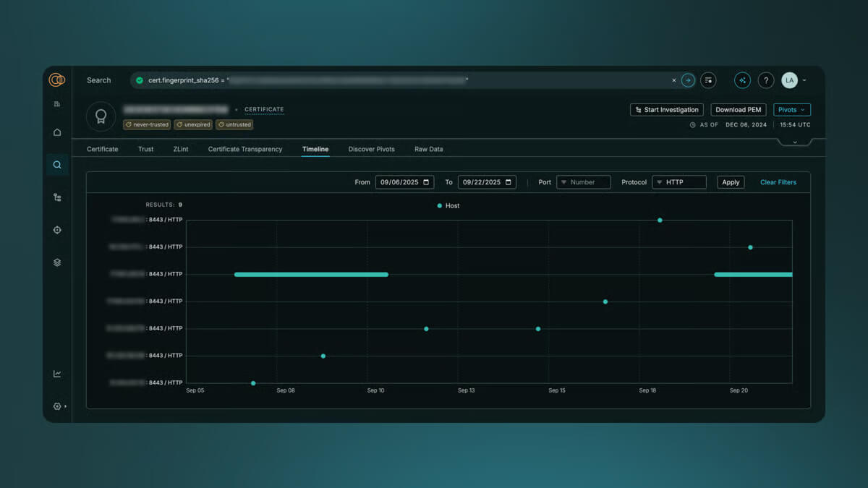Screen dimensions: 868x488
Task: Open the query builder icon beside the search bar
Action: pyautogui.click(x=707, y=80)
